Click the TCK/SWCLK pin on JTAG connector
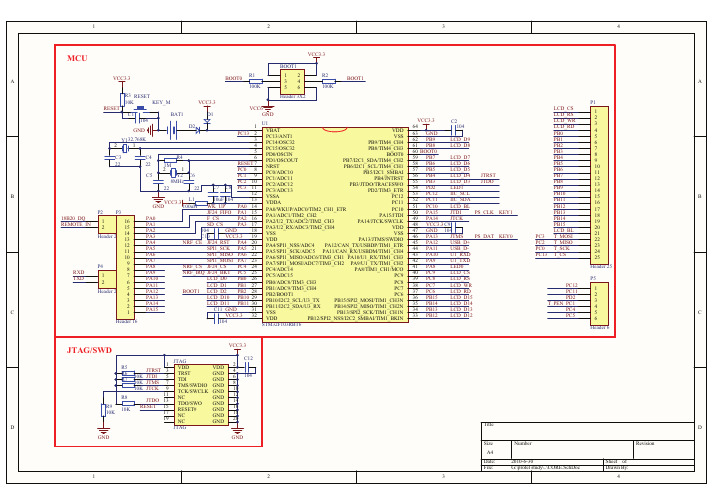 pyautogui.click(x=193, y=391)
